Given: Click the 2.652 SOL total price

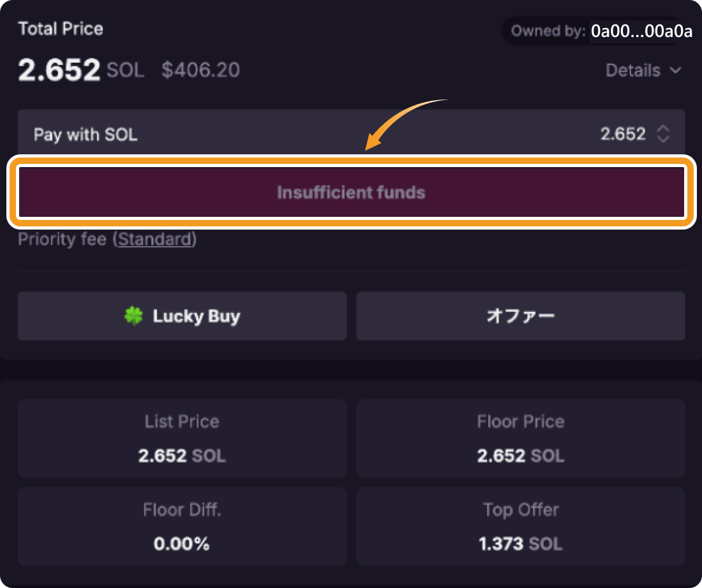Looking at the screenshot, I should pyautogui.click(x=80, y=70).
